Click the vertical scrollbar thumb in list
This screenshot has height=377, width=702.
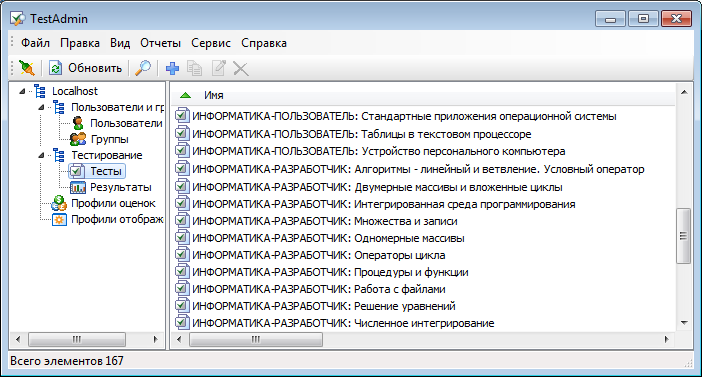coord(684,236)
